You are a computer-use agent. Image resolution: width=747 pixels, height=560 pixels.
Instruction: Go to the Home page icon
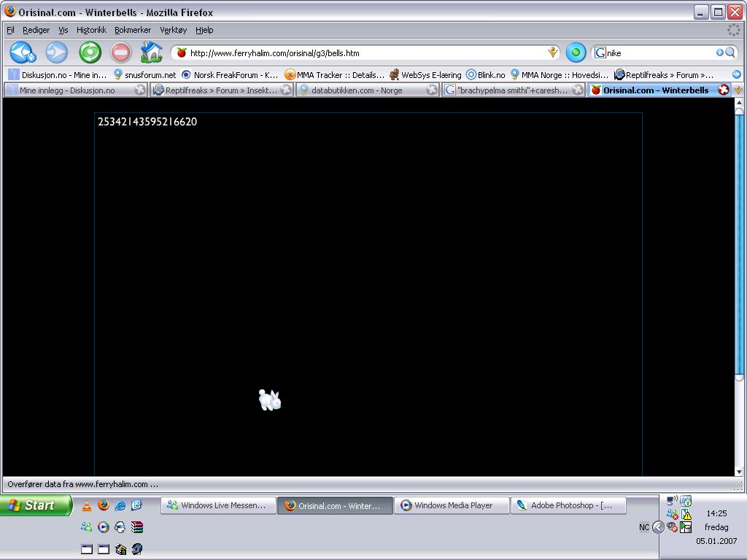click(152, 52)
